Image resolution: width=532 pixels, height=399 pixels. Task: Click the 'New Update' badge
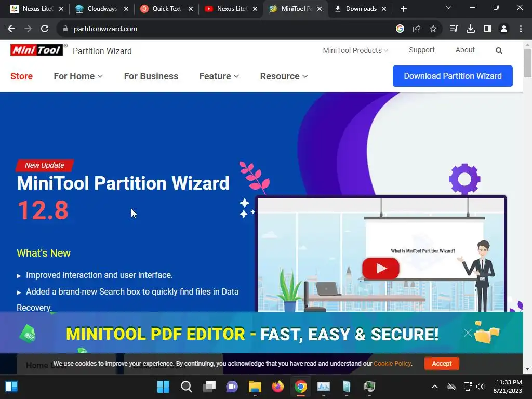(45, 165)
